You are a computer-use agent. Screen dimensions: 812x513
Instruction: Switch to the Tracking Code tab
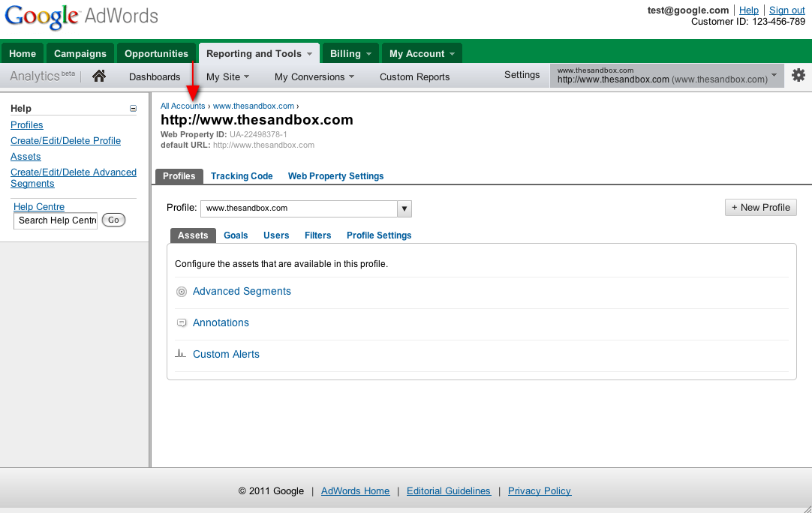coord(242,176)
